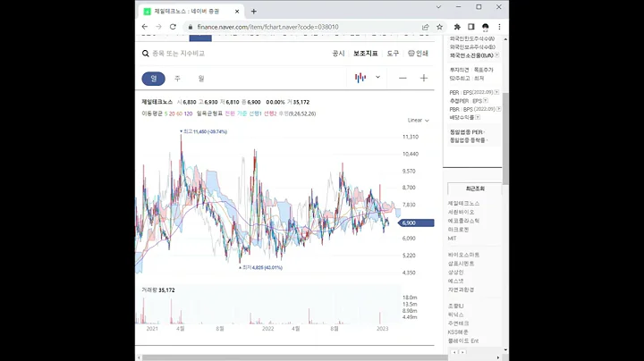Click the help icon next to PBR BPS
The width and height of the screenshot is (644, 361).
(498, 109)
